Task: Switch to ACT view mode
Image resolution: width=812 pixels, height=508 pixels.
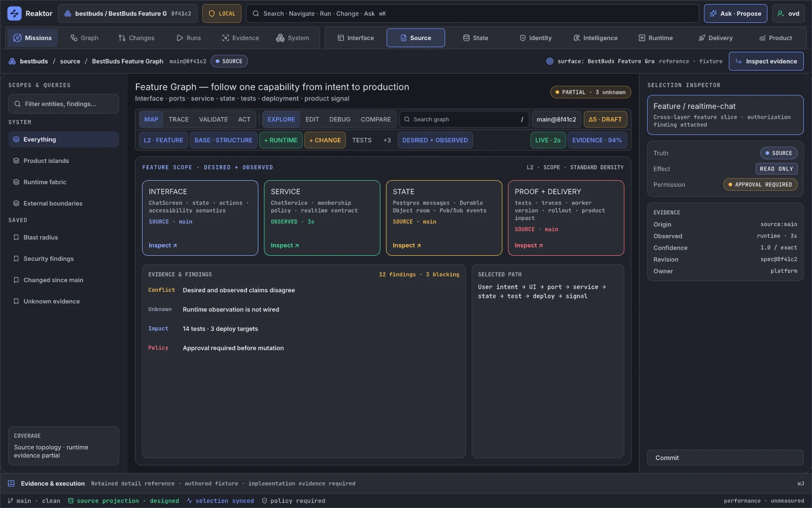Action: 244,120
